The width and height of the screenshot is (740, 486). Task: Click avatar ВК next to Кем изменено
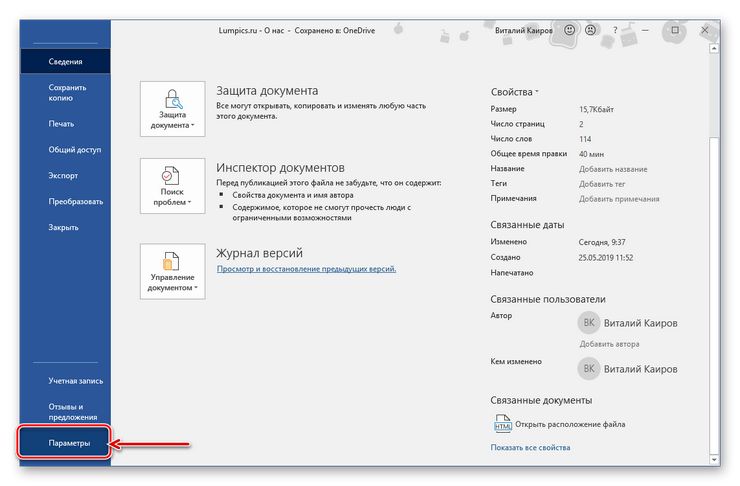589,369
